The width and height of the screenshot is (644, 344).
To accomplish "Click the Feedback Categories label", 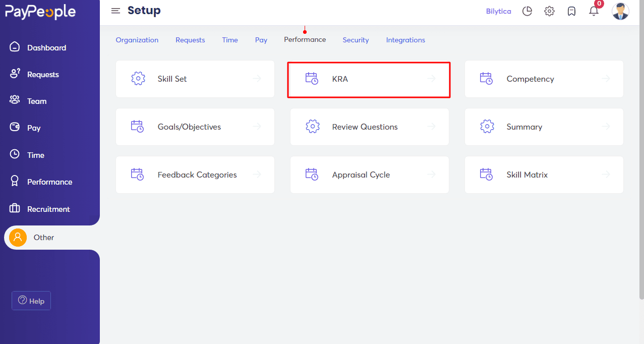I will (197, 175).
